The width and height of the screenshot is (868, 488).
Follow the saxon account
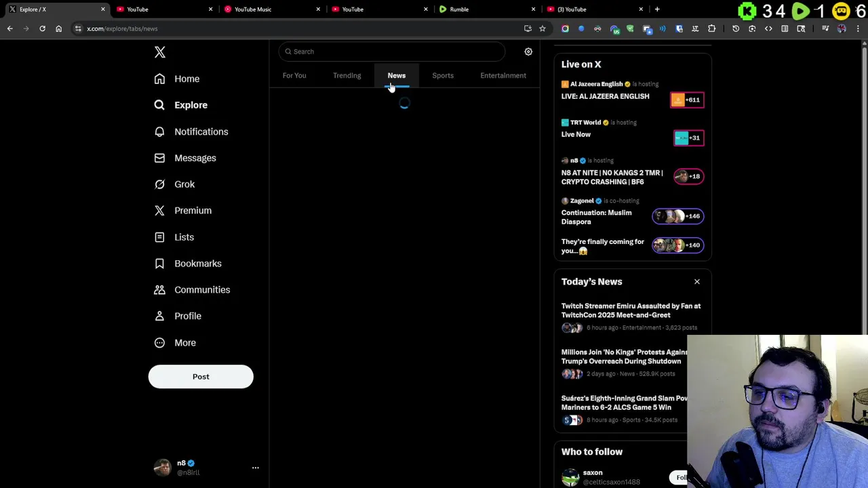681,477
